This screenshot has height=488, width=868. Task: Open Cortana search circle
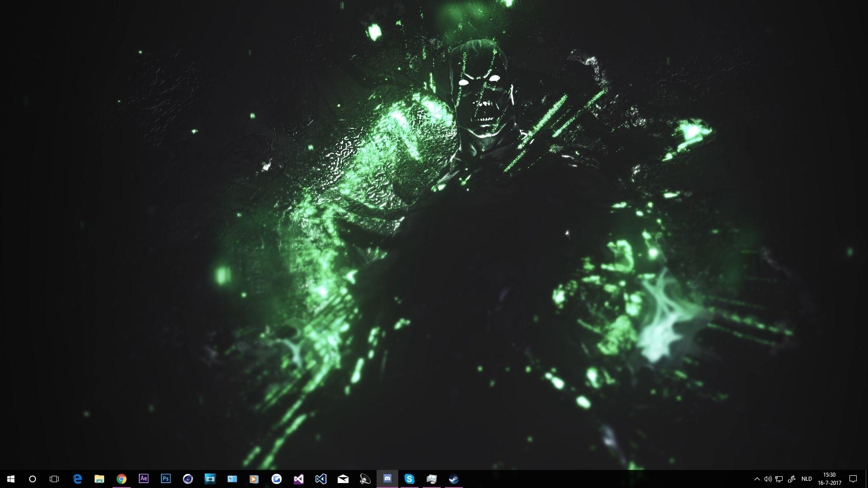33,479
